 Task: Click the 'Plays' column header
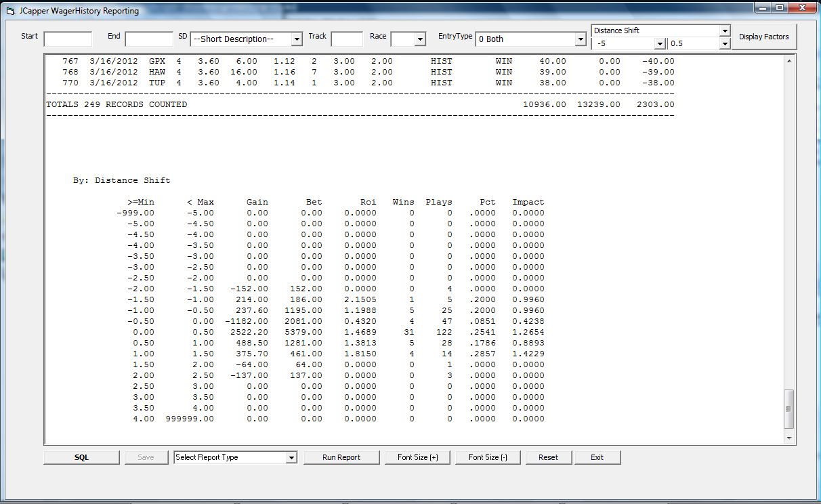[x=439, y=202]
